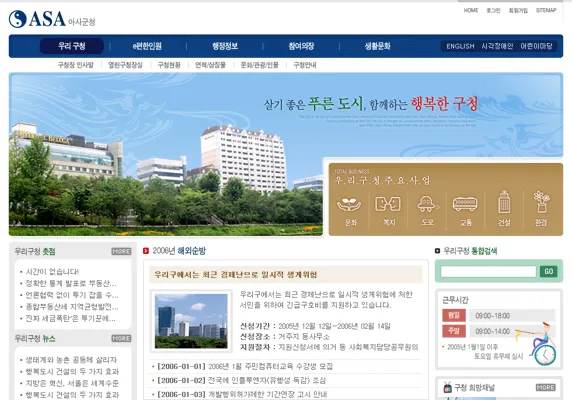Open focus item 정확한 통계 발표로 부동산...
572x400 pixels.
[71, 283]
